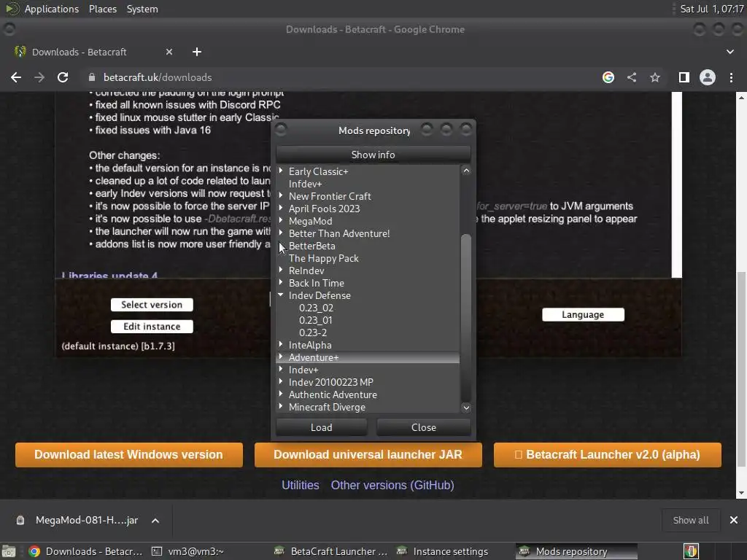Click the page scrollbar down arrow
Screen dimensions: 747x560
click(741, 494)
